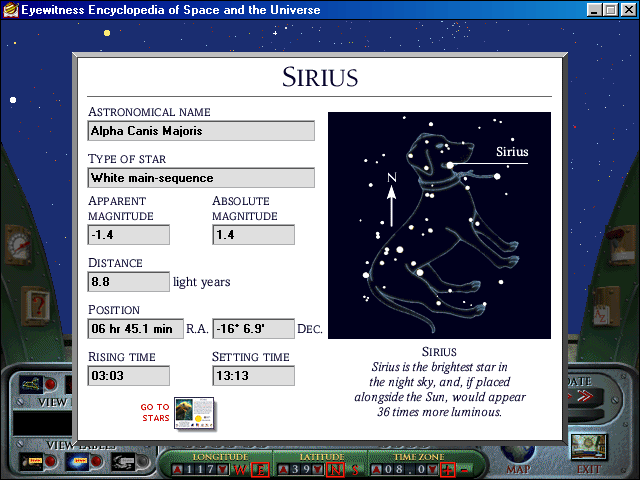Advance date with the double-arrow button
The width and height of the screenshot is (640, 480).
585,396
